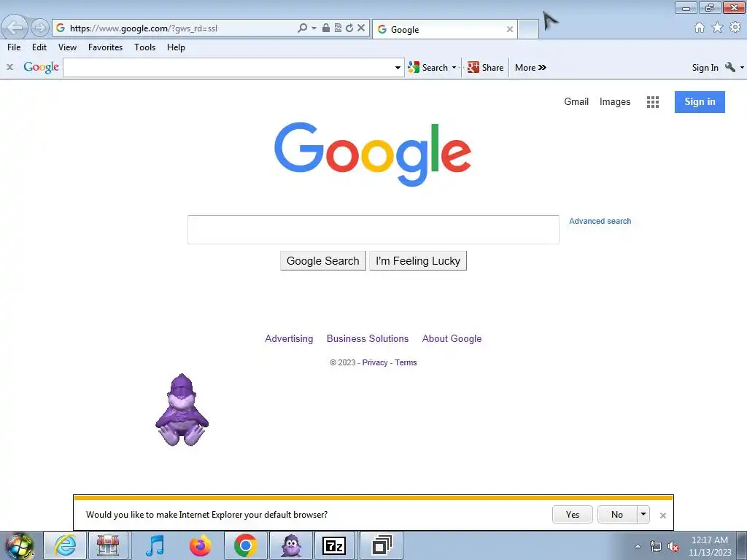Open the Help menu
The image size is (747, 560).
tap(176, 47)
